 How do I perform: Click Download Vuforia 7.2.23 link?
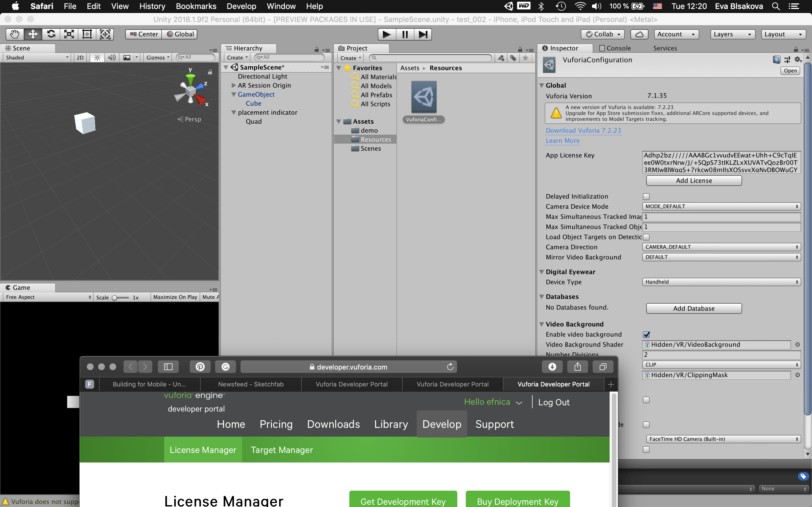[583, 130]
